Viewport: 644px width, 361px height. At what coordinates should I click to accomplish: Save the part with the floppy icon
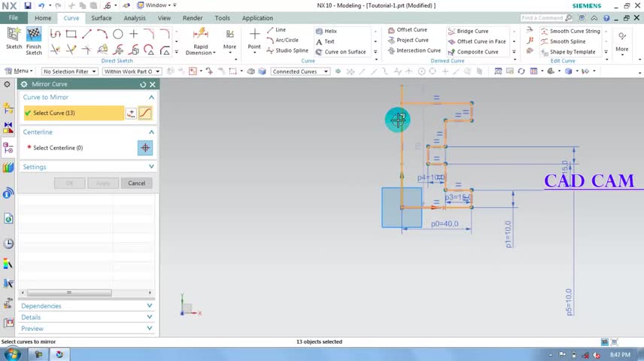point(28,5)
